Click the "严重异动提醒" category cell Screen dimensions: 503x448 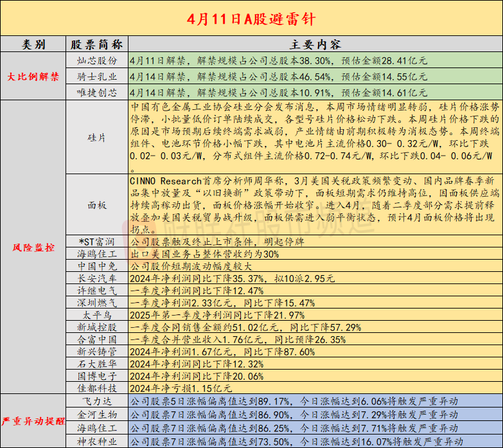click(33, 421)
